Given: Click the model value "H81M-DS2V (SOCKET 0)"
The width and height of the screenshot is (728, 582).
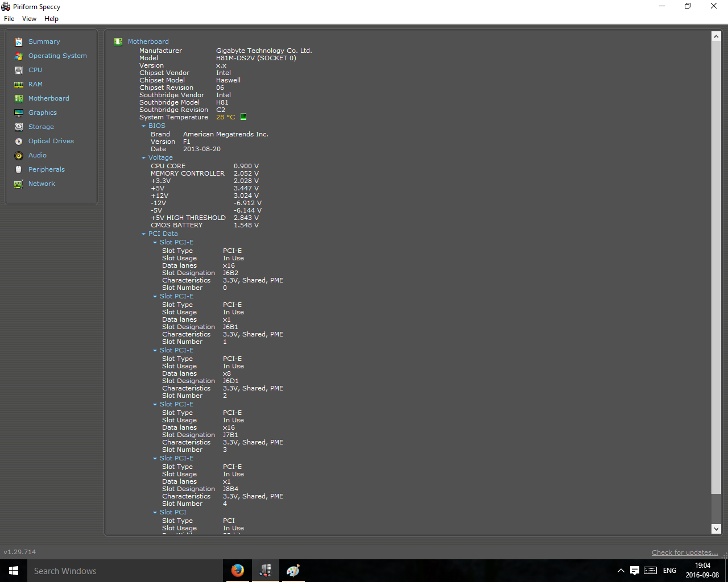Looking at the screenshot, I should [x=256, y=58].
